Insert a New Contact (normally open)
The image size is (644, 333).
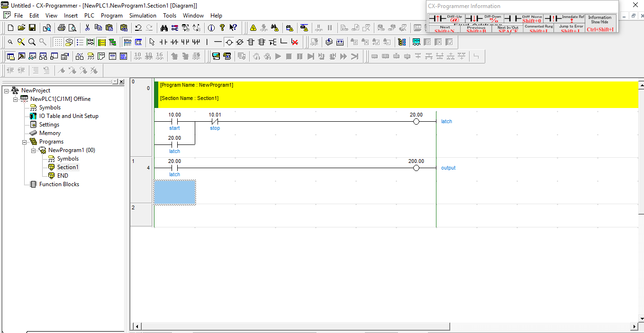pos(163,42)
